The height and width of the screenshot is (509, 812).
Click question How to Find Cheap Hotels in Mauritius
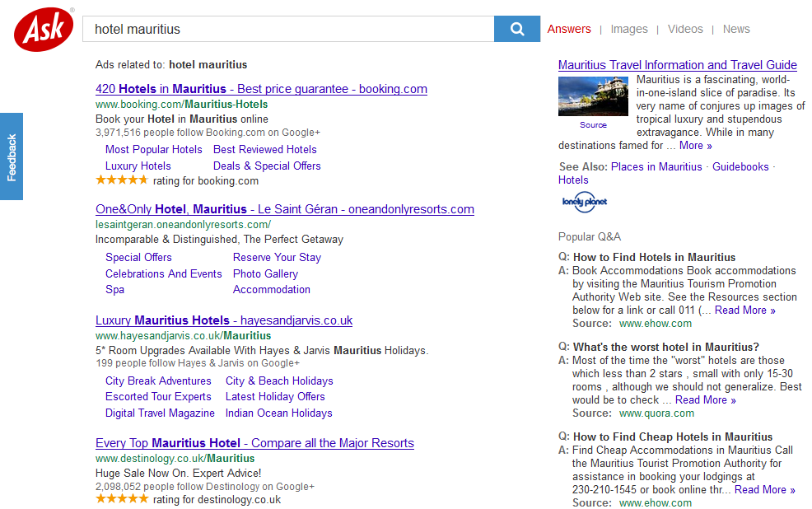tap(673, 437)
